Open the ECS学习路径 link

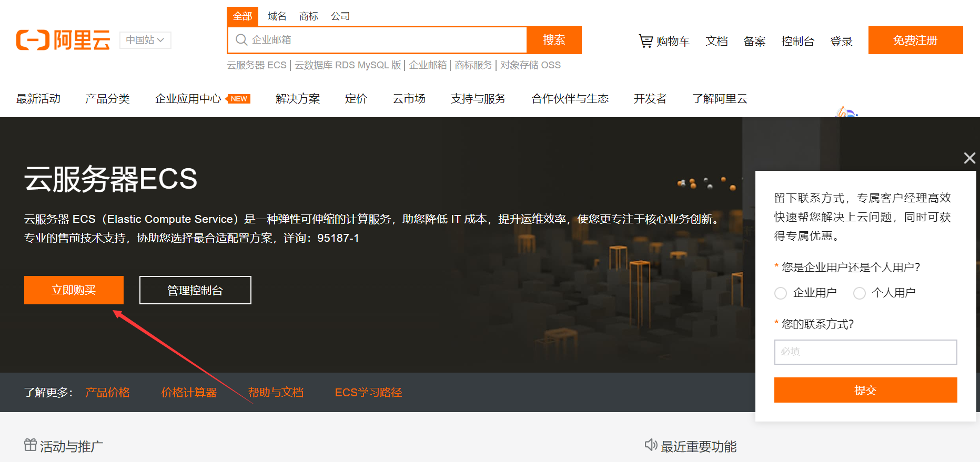368,393
